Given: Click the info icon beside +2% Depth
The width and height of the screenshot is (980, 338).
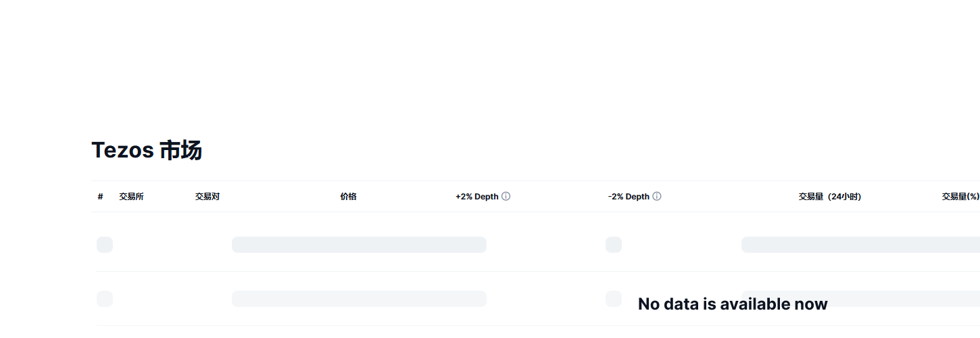Looking at the screenshot, I should pos(506,197).
